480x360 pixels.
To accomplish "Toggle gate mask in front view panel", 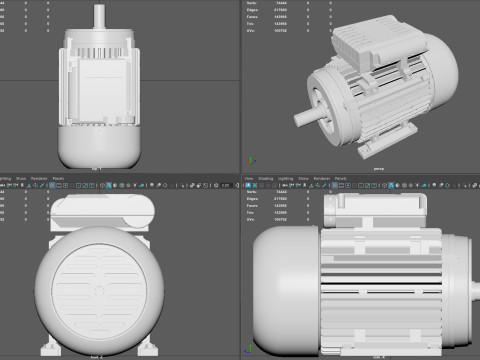I will click(72, 185).
